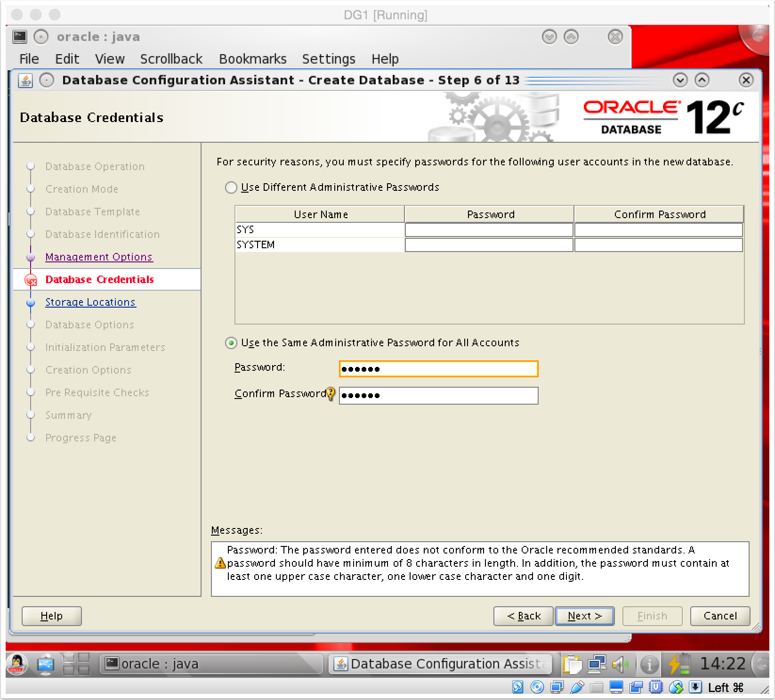Viewport: 775px width, 700px height.
Task: Open the network connections tray icon
Action: pos(597,664)
